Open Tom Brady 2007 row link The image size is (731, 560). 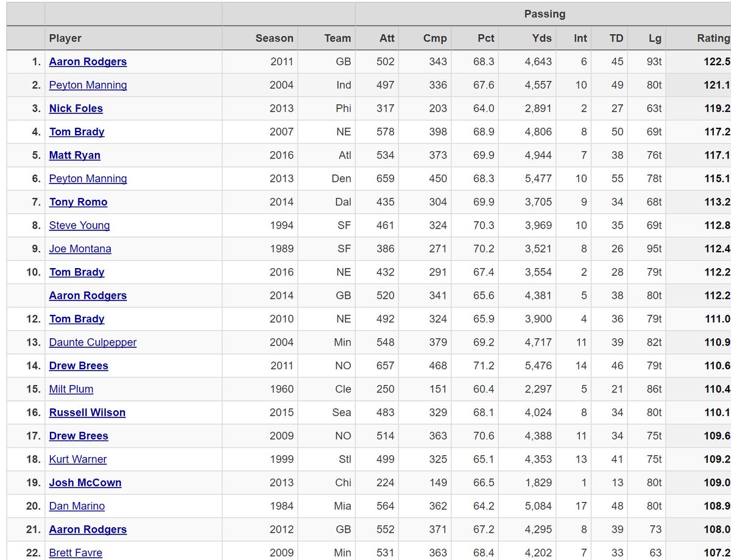[77, 132]
